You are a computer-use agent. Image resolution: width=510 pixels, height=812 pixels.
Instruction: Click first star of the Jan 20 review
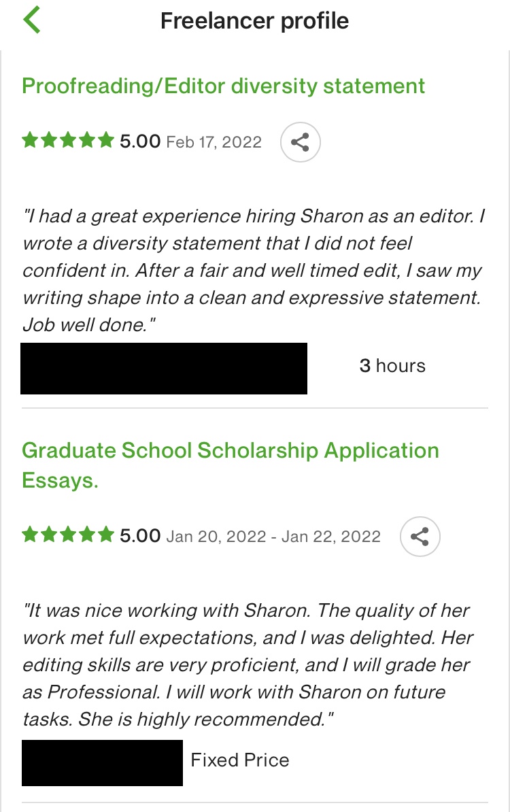pos(30,535)
